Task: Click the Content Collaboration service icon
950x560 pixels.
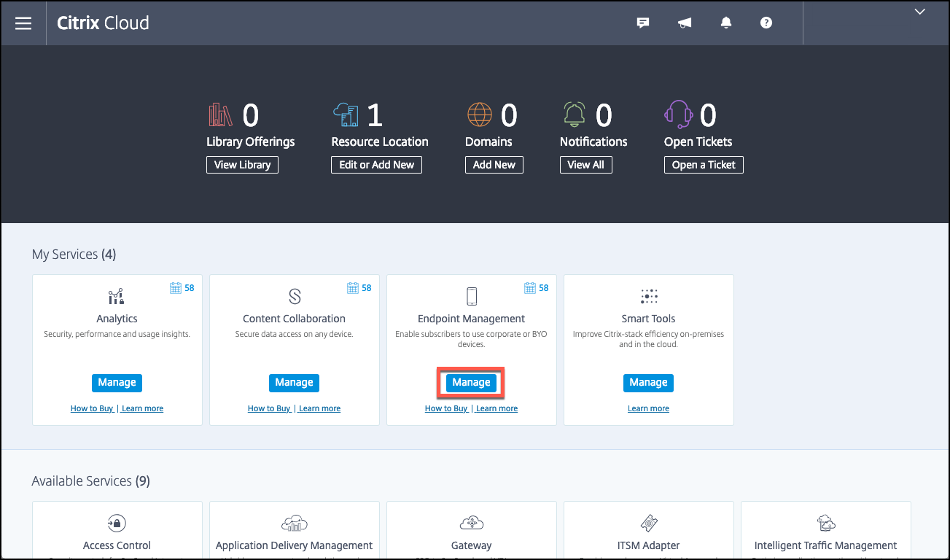Action: point(295,296)
